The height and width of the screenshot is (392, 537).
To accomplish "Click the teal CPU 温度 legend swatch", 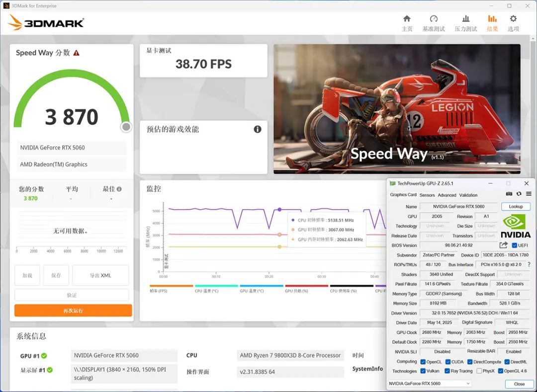I will (x=216, y=286).
